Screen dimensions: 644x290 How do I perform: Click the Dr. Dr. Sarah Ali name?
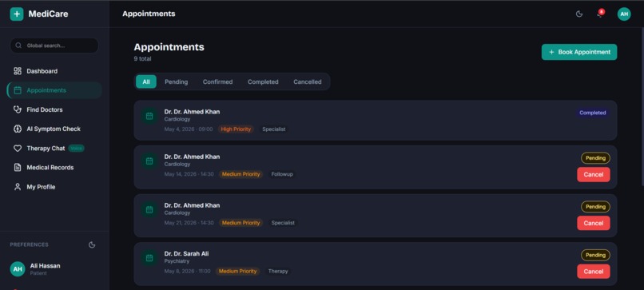point(186,254)
